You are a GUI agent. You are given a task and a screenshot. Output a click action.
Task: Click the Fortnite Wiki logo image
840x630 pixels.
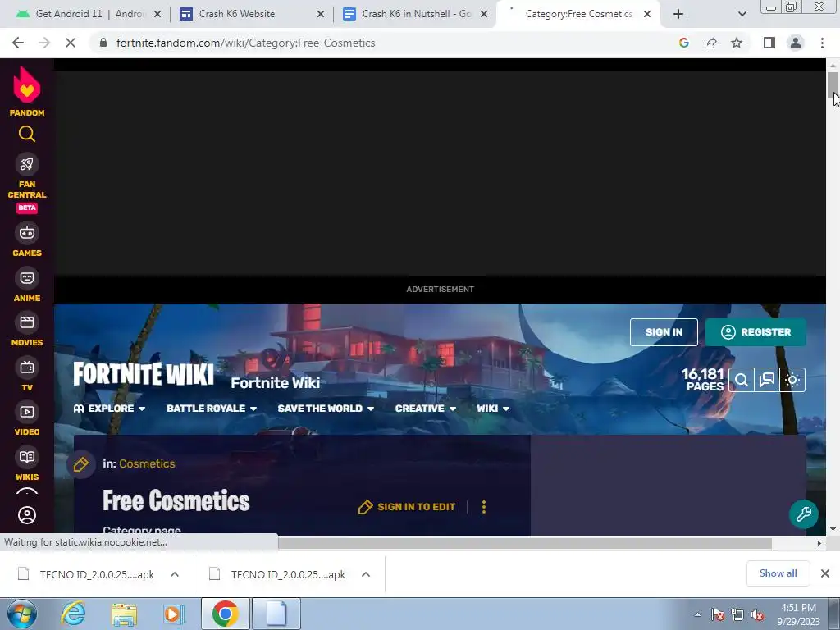click(x=144, y=374)
